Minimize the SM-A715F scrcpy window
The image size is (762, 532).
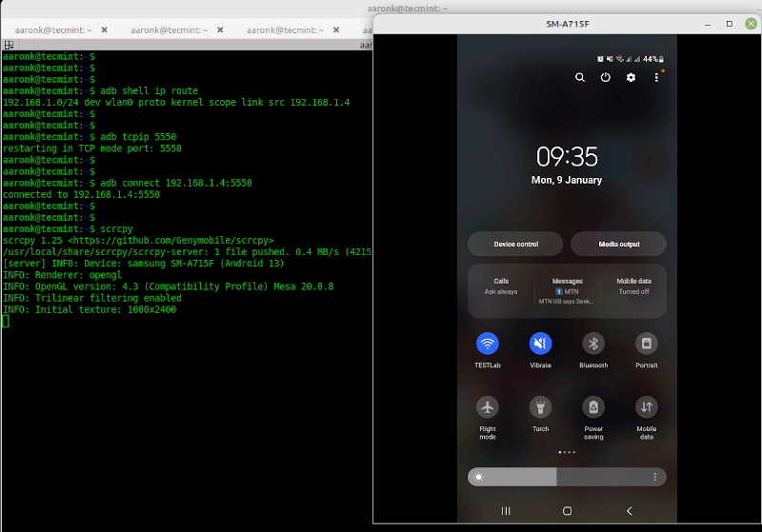708,24
